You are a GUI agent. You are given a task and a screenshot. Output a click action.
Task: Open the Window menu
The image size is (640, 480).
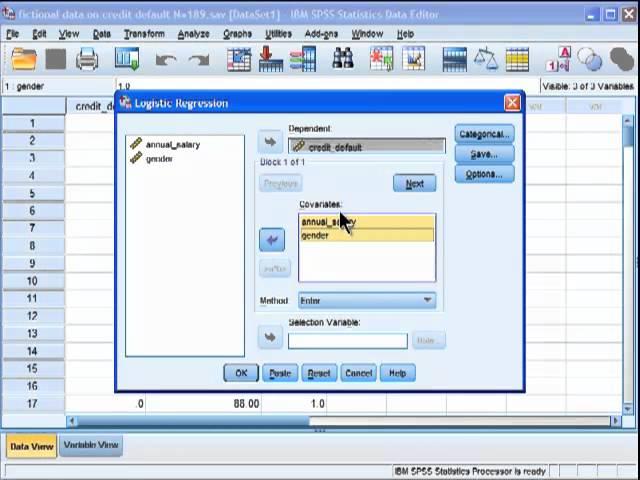click(367, 34)
